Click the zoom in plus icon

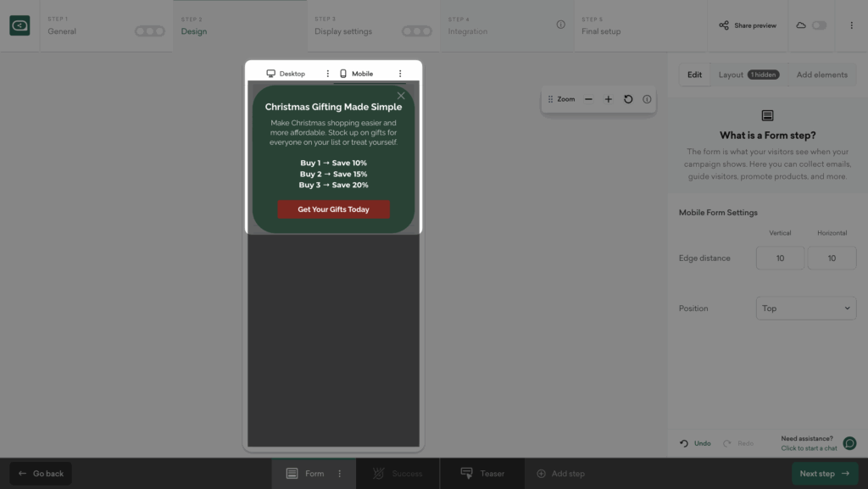pyautogui.click(x=609, y=99)
